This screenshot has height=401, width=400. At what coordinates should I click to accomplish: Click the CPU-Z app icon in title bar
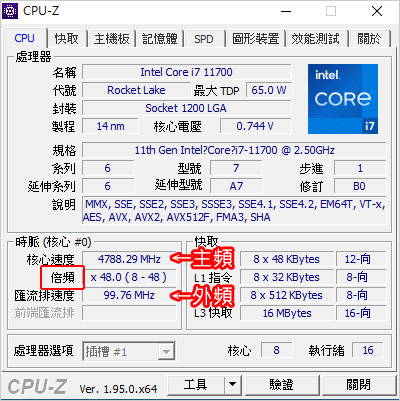[x=10, y=11]
